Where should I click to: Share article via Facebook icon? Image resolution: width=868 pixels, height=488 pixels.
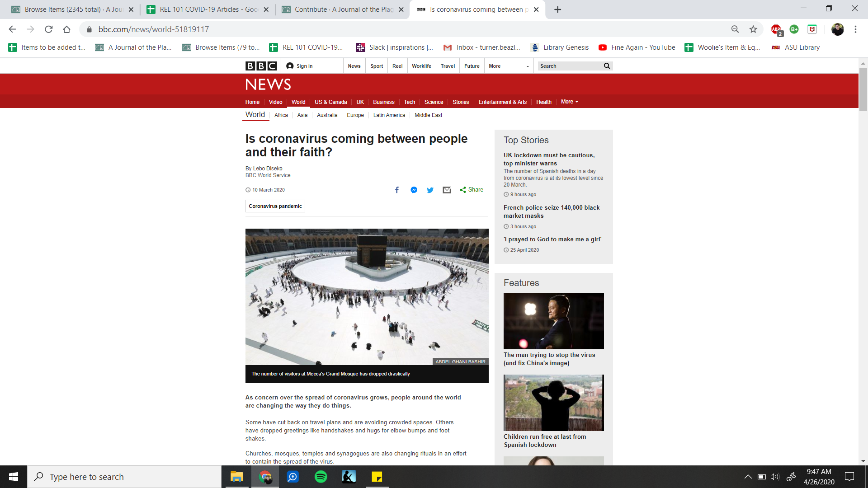(397, 190)
